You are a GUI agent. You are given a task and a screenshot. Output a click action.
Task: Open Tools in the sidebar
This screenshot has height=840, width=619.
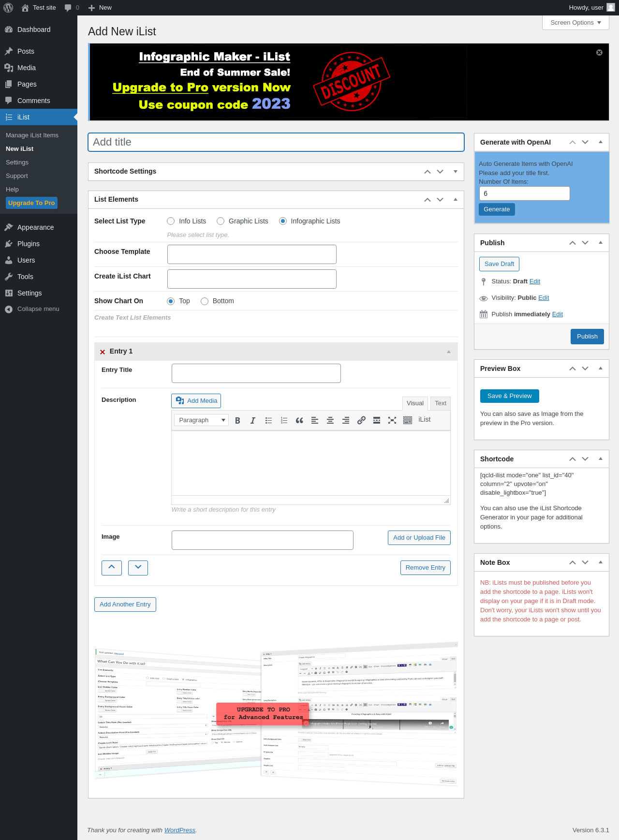pyautogui.click(x=39, y=277)
